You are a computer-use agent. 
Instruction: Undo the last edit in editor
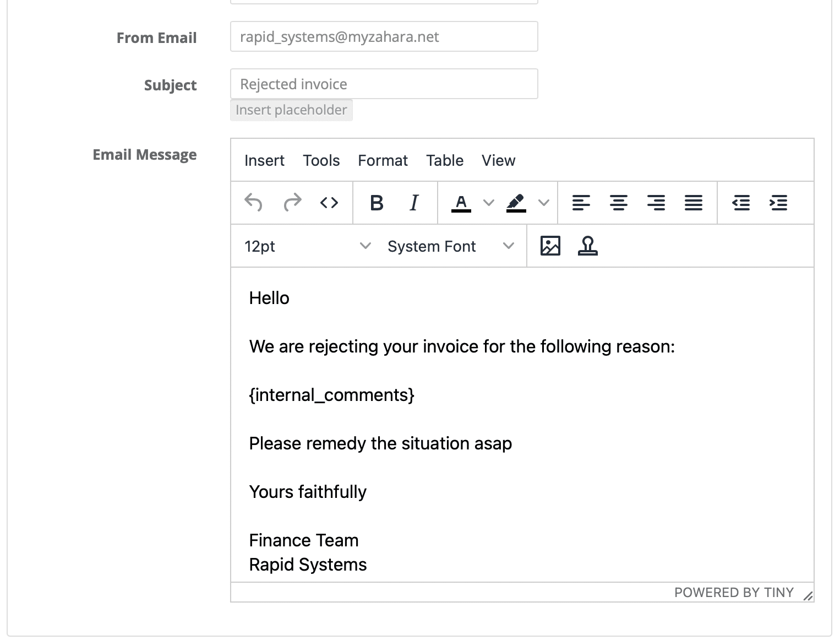253,203
